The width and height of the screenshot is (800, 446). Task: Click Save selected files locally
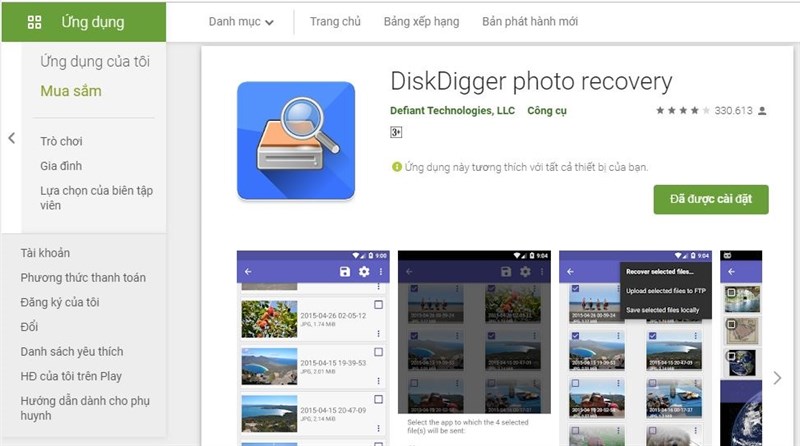(x=662, y=310)
